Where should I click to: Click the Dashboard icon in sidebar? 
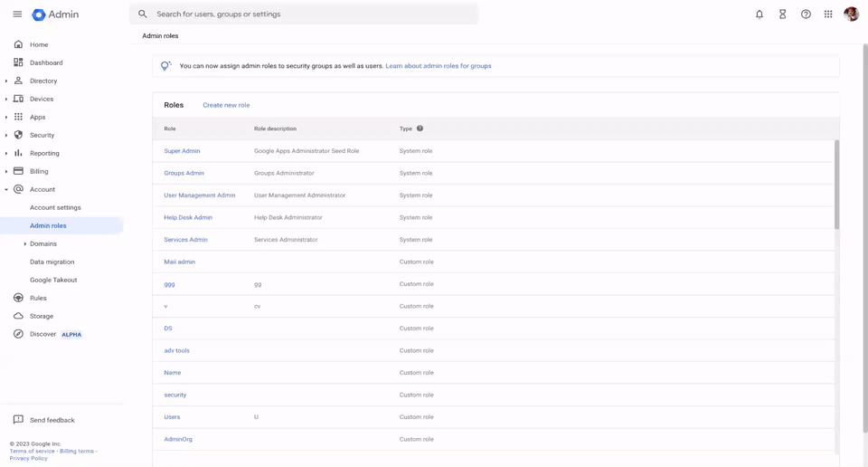pyautogui.click(x=18, y=62)
